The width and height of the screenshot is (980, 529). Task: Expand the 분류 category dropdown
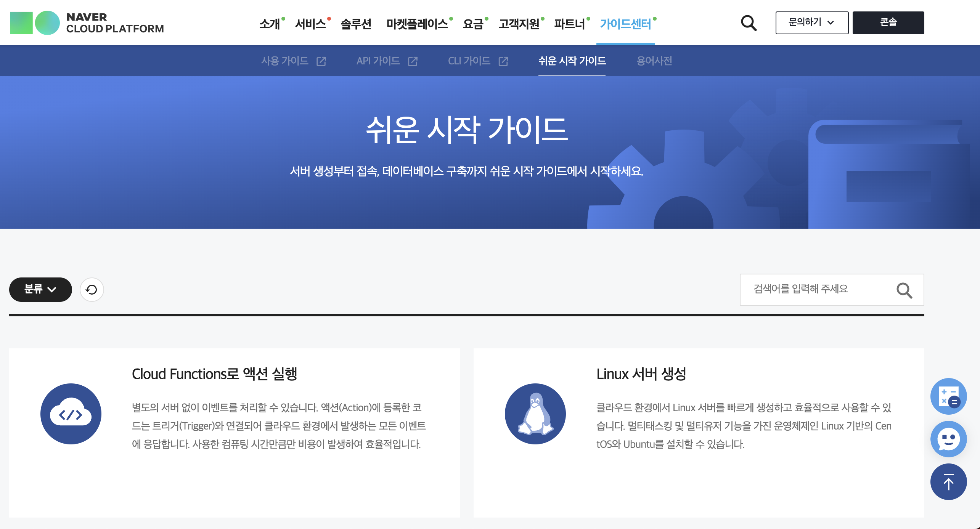[x=40, y=290]
